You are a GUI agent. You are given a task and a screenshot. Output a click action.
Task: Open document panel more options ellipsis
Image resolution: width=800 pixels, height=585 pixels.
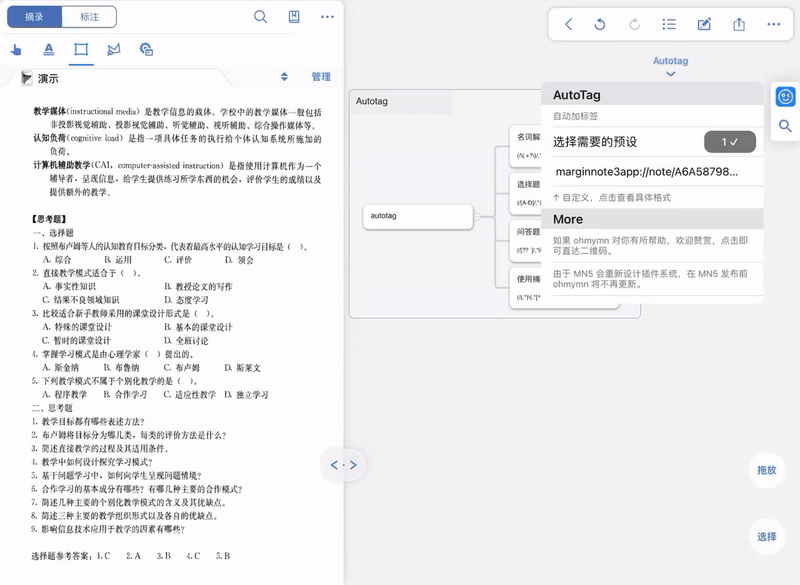327,17
